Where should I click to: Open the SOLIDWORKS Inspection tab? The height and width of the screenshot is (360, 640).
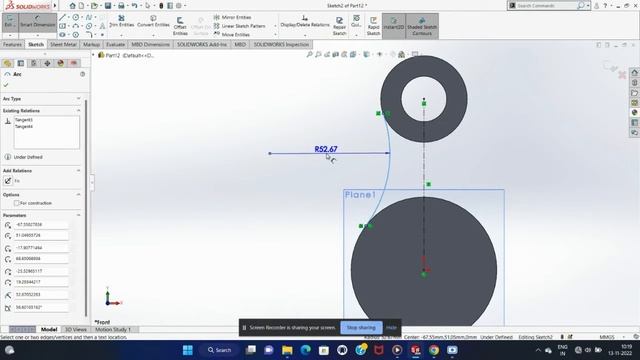click(x=281, y=44)
